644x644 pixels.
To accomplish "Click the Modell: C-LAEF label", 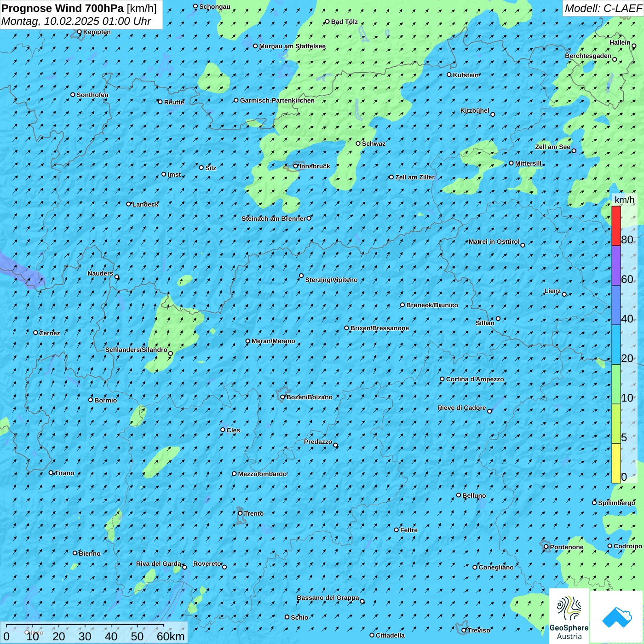I will click(603, 8).
